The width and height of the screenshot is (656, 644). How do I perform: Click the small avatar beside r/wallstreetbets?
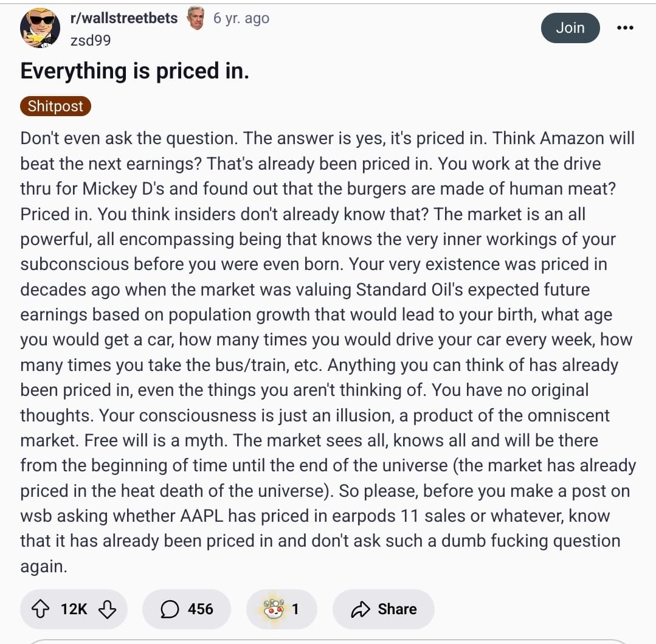(196, 18)
